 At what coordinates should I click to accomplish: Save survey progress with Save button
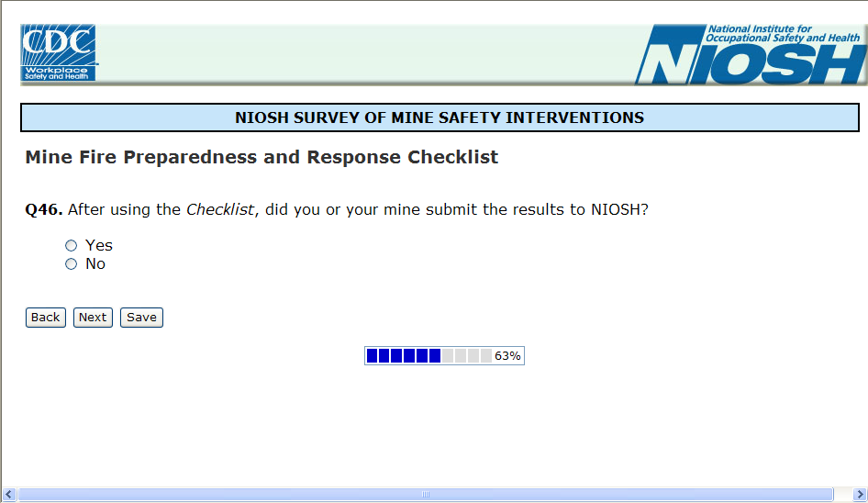pos(141,318)
